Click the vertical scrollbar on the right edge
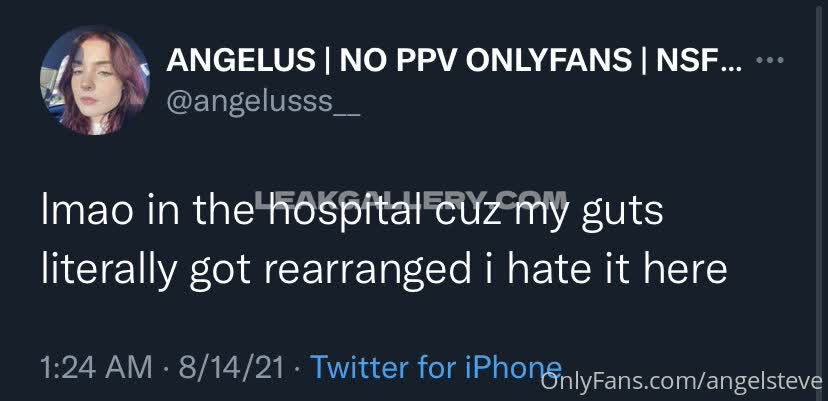Screen dimensions: 828x401 [x=819, y=201]
